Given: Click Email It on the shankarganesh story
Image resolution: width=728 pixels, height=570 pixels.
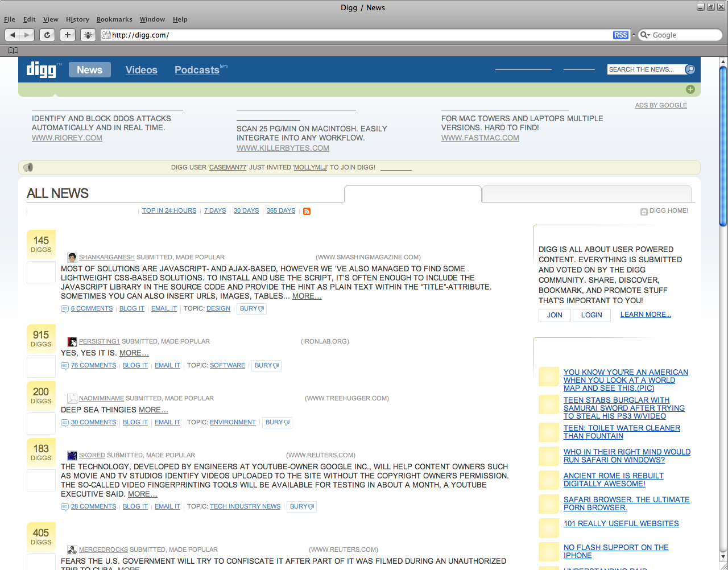Looking at the screenshot, I should 164,309.
